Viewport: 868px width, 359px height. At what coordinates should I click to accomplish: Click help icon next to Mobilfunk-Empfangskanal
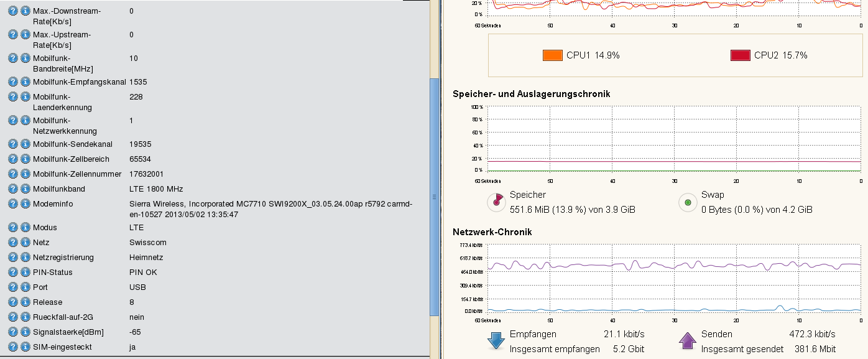(x=13, y=82)
